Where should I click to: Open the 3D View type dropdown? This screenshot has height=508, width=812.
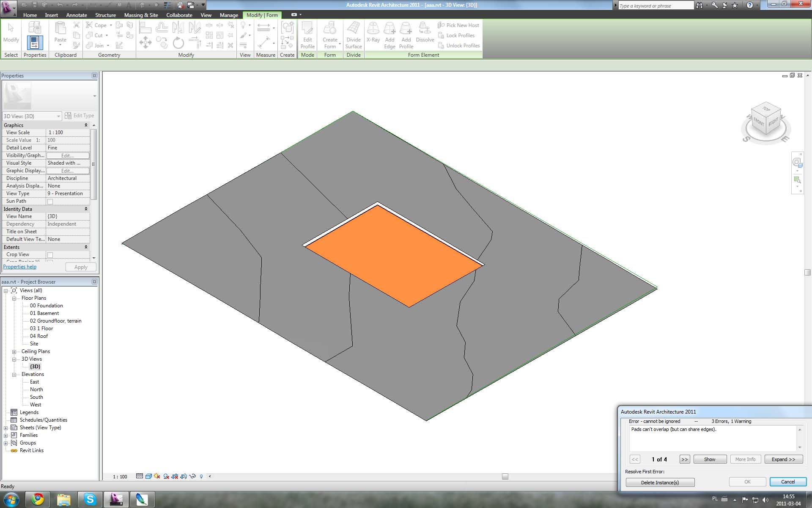click(58, 116)
